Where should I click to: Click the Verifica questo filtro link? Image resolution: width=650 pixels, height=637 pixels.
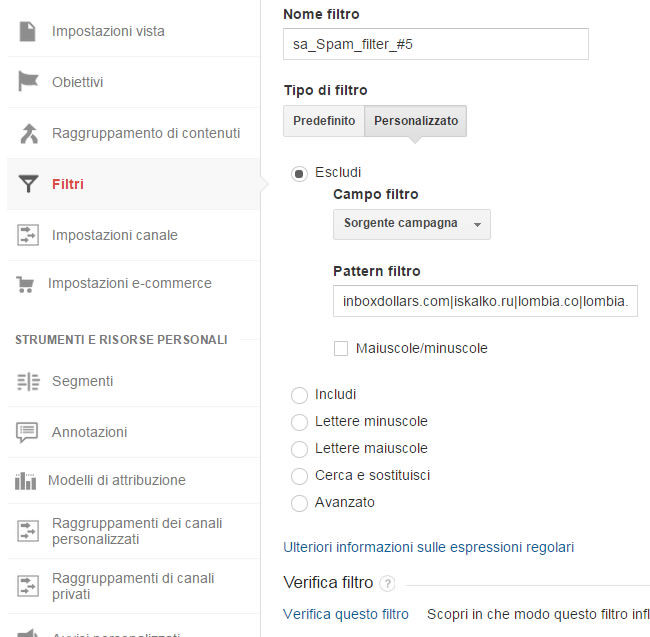pyautogui.click(x=346, y=614)
